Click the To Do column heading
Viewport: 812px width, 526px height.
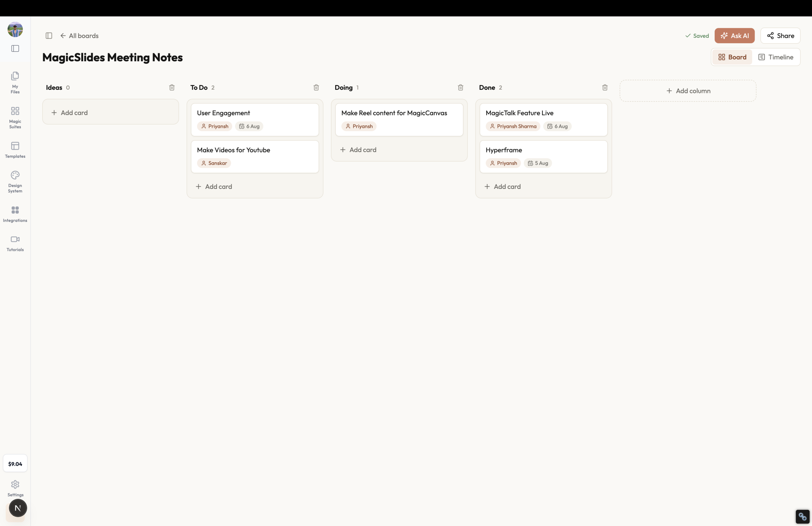click(199, 87)
